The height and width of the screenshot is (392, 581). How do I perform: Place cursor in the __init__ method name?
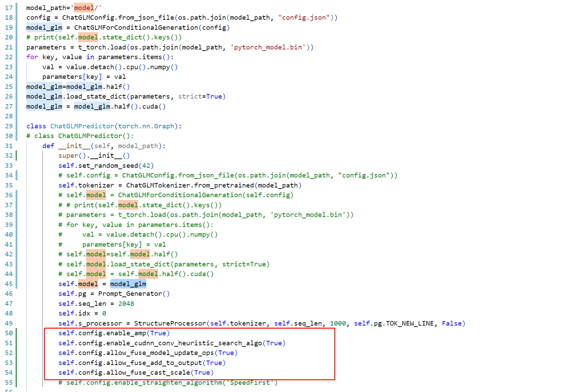(x=74, y=146)
